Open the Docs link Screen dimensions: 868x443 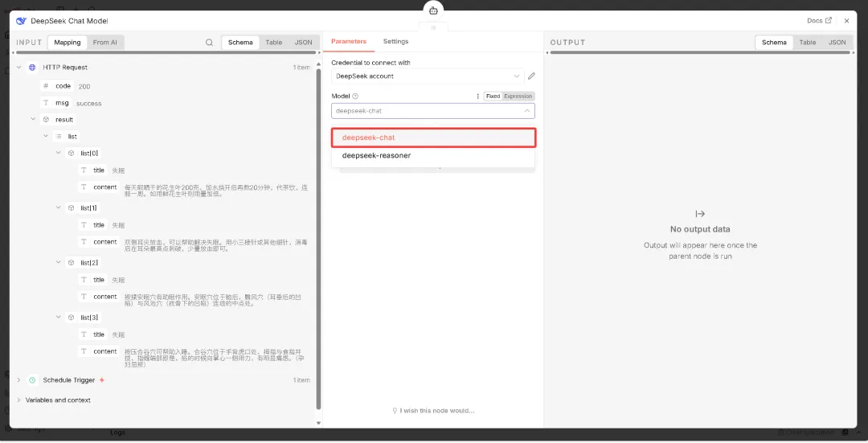click(x=819, y=20)
